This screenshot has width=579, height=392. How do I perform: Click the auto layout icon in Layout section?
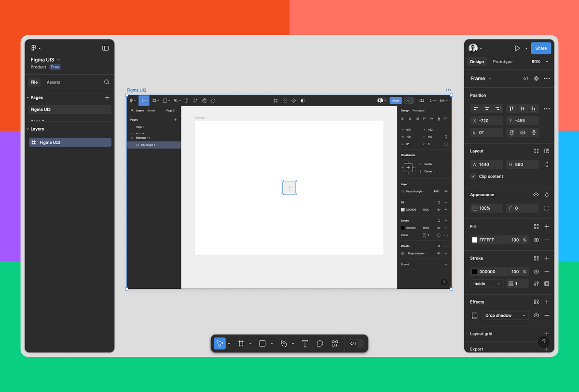click(x=547, y=151)
